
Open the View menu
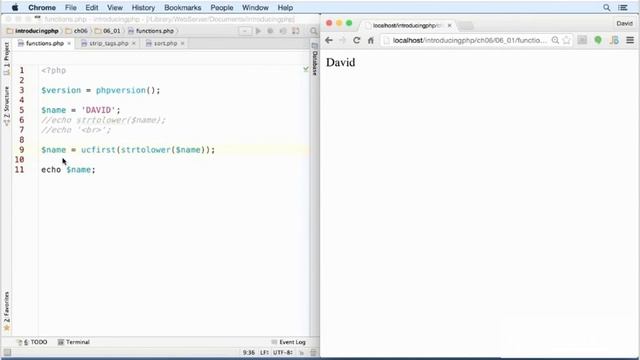pyautogui.click(x=115, y=7)
